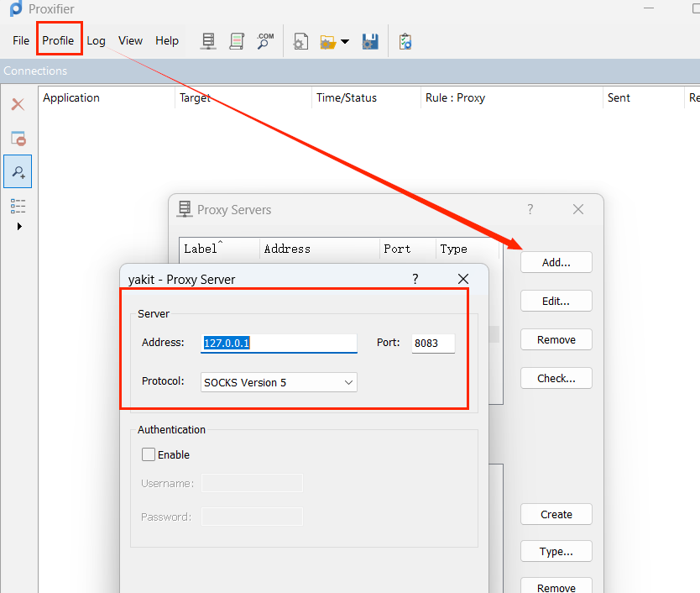This screenshot has height=593, width=700.
Task: Click the Remove button below Type...
Action: click(x=556, y=585)
